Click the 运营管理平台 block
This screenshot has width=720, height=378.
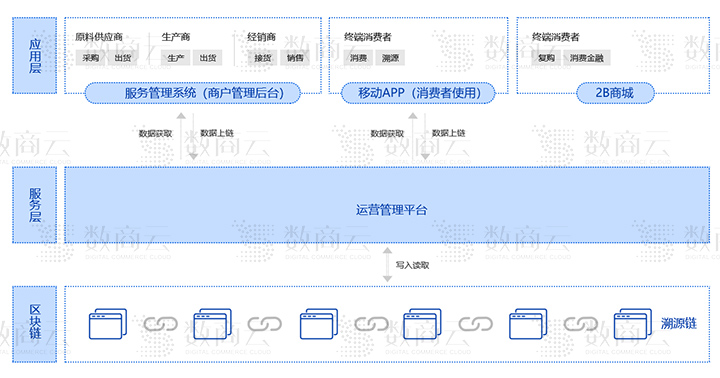[387, 205]
